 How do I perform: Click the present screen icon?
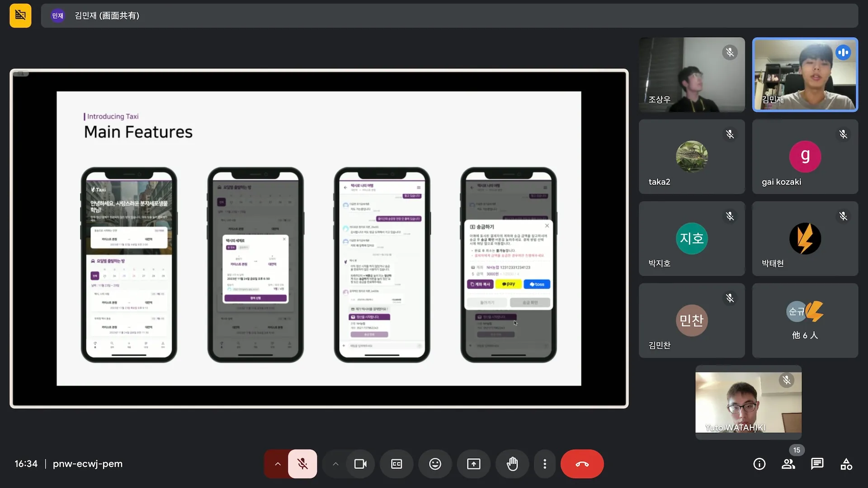click(473, 464)
